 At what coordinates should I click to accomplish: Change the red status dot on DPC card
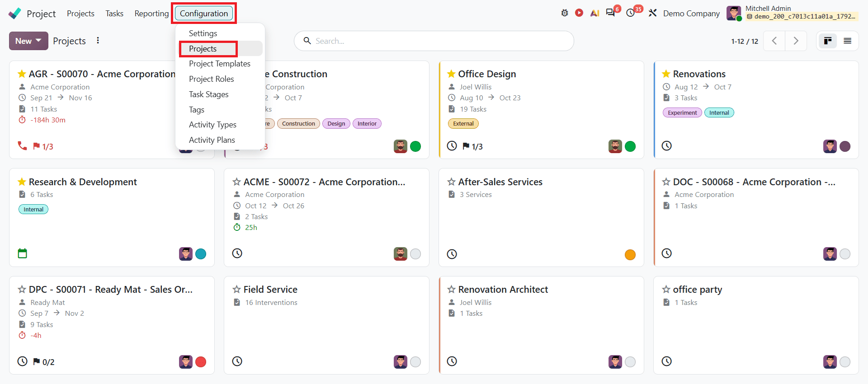(201, 362)
